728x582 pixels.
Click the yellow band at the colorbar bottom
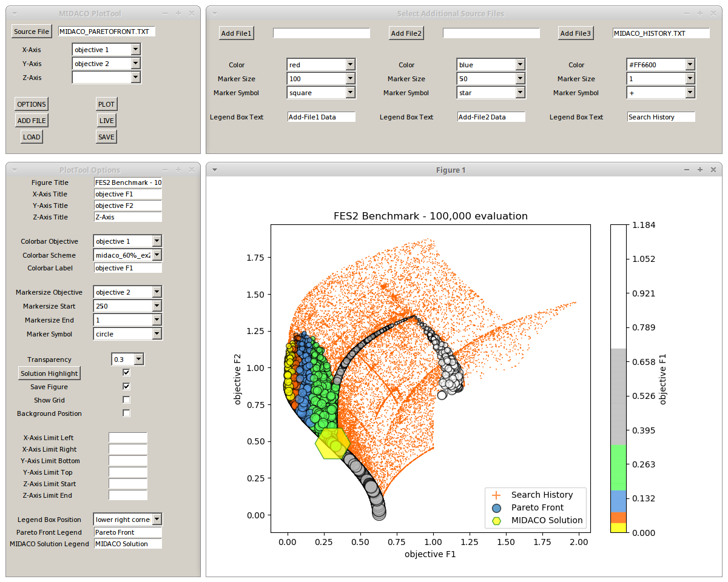pos(618,527)
